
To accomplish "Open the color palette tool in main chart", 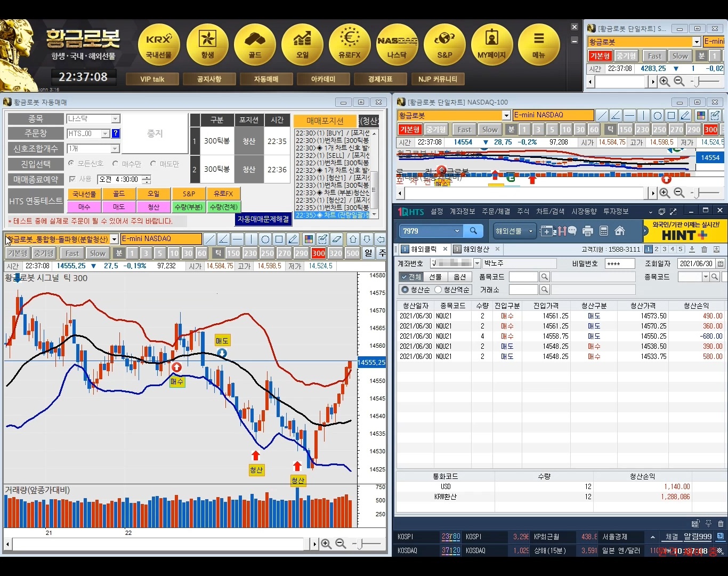I will (309, 239).
